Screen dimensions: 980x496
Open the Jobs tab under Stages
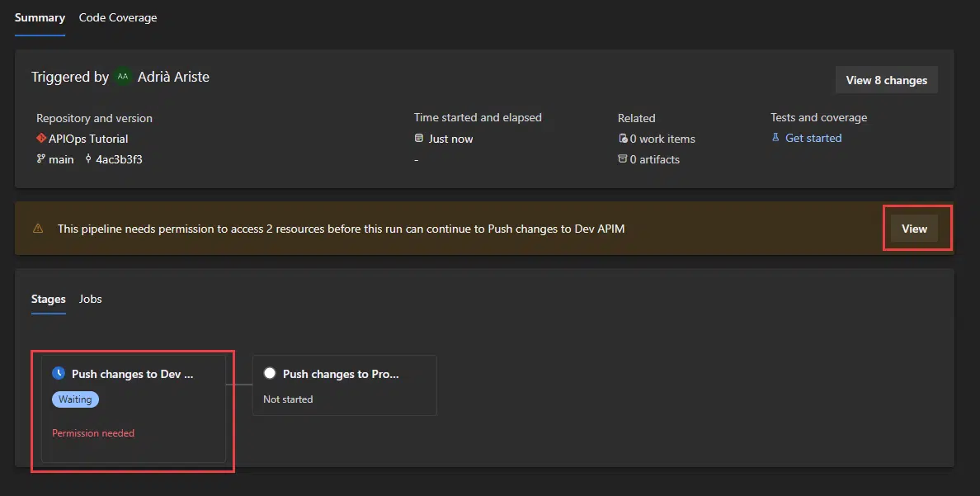tap(90, 299)
